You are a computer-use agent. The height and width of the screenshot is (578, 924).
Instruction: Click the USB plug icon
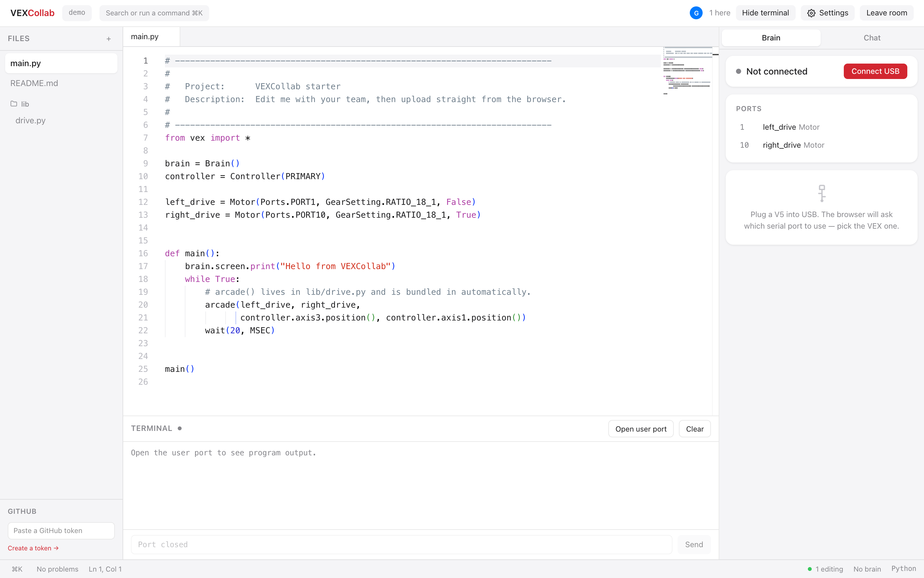click(x=822, y=193)
